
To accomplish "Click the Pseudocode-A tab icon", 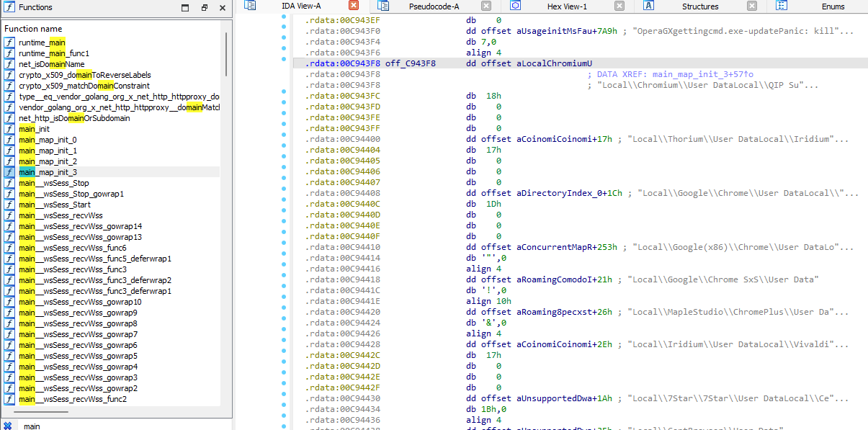I will point(383,6).
